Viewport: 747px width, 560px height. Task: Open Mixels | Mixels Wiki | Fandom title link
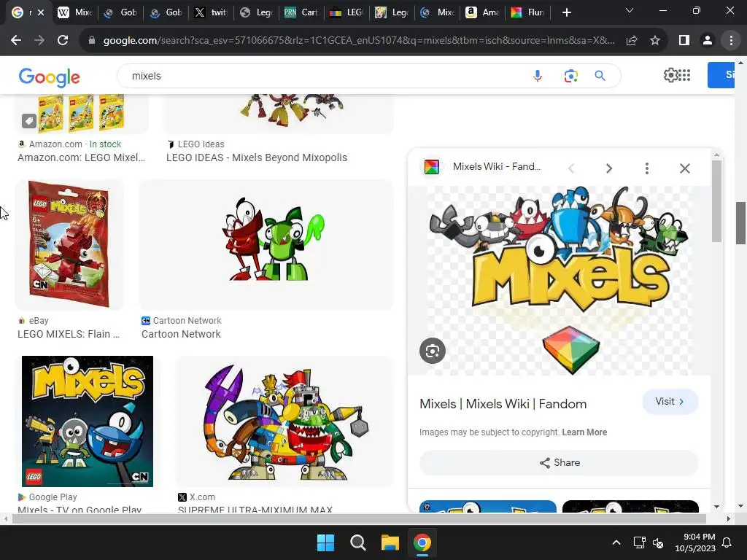(x=503, y=404)
